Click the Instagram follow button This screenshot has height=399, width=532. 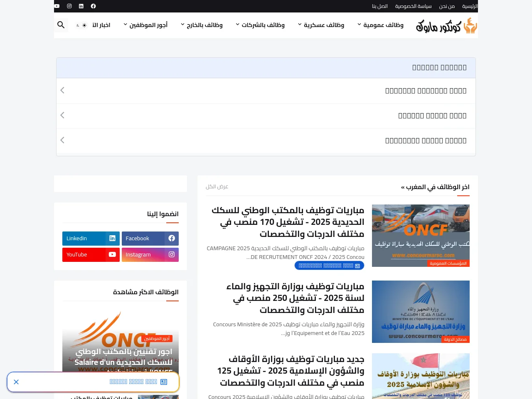pyautogui.click(x=150, y=255)
